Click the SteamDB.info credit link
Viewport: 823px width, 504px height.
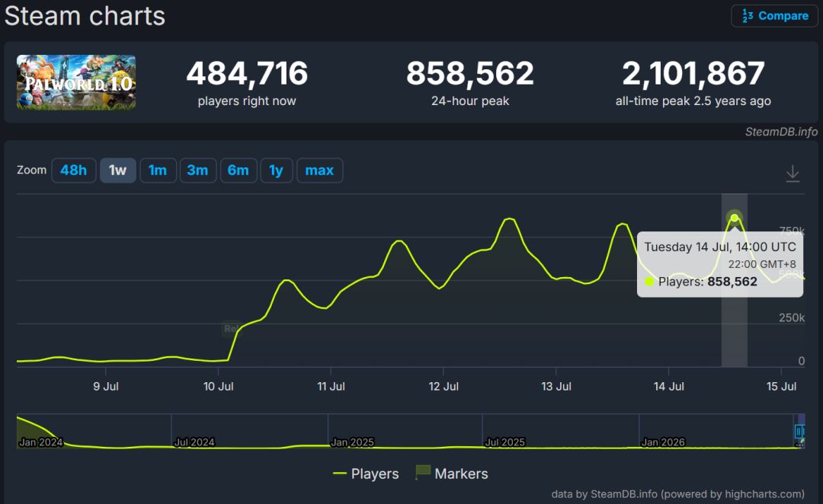[x=781, y=132]
